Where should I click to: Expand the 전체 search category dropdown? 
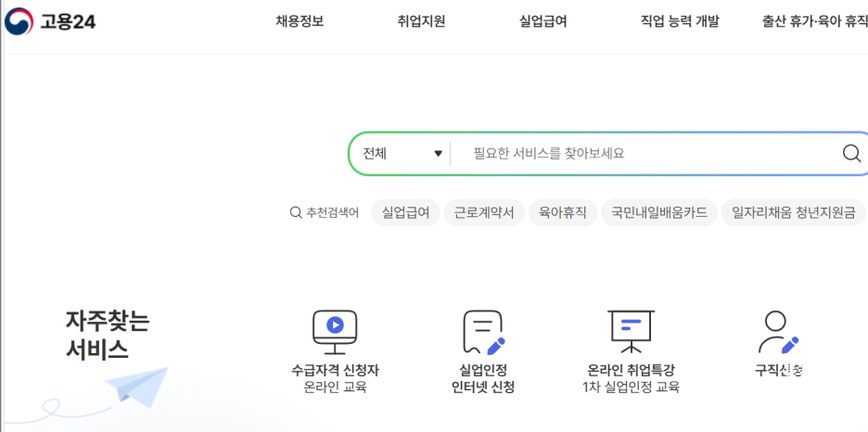click(402, 153)
